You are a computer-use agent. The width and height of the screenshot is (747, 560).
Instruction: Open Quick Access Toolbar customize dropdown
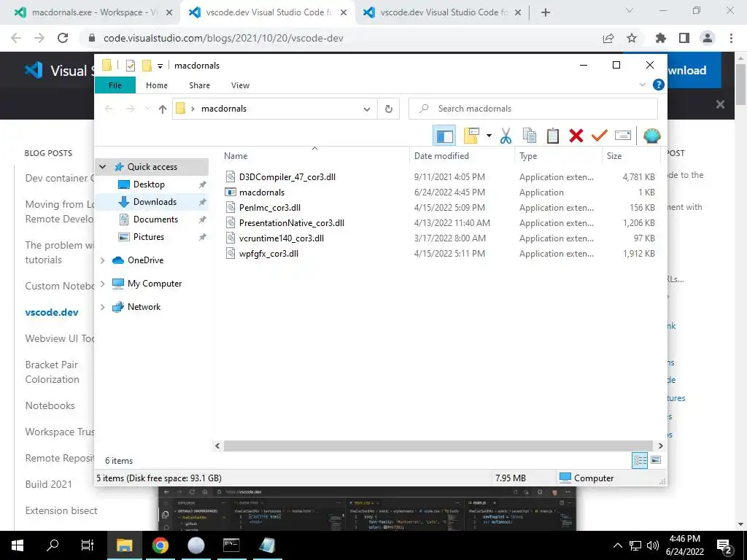click(160, 66)
